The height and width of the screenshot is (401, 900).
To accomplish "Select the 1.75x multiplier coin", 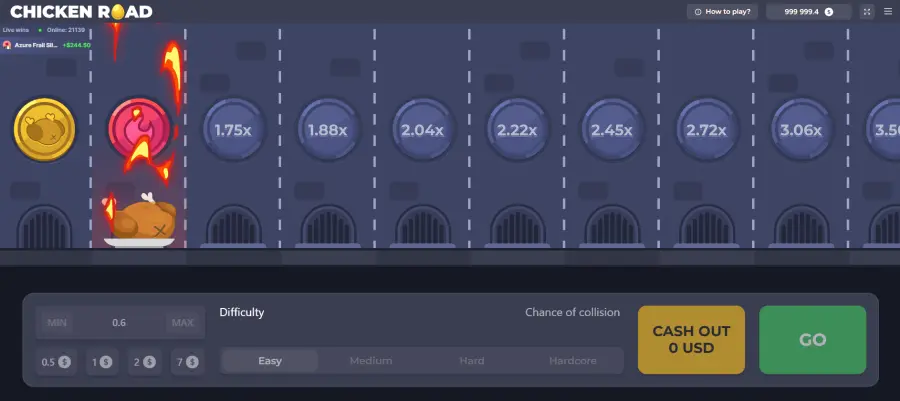I will [x=233, y=130].
